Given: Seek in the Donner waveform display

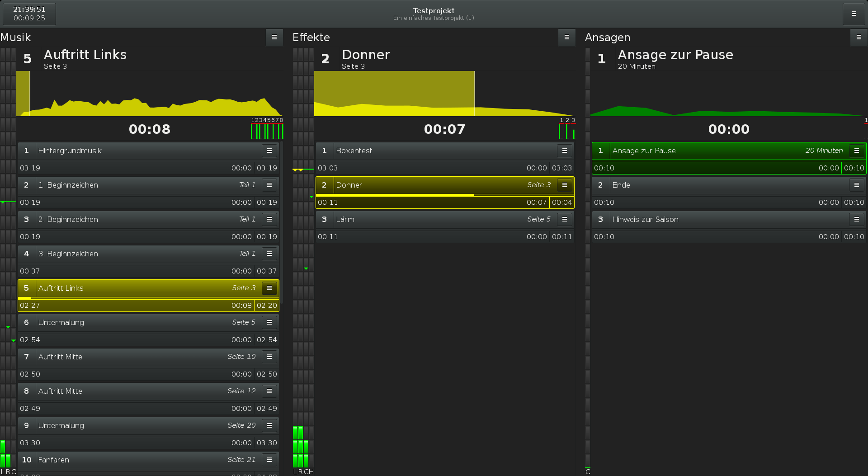Looking at the screenshot, I should 445,94.
